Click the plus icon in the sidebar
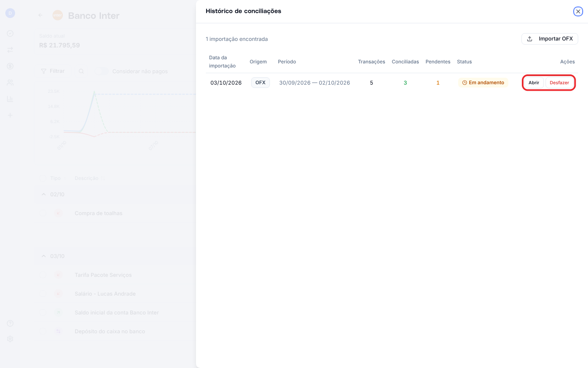 pos(10,115)
